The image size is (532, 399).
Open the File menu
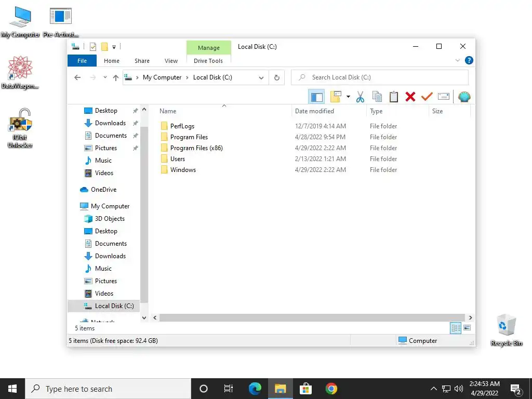point(82,61)
